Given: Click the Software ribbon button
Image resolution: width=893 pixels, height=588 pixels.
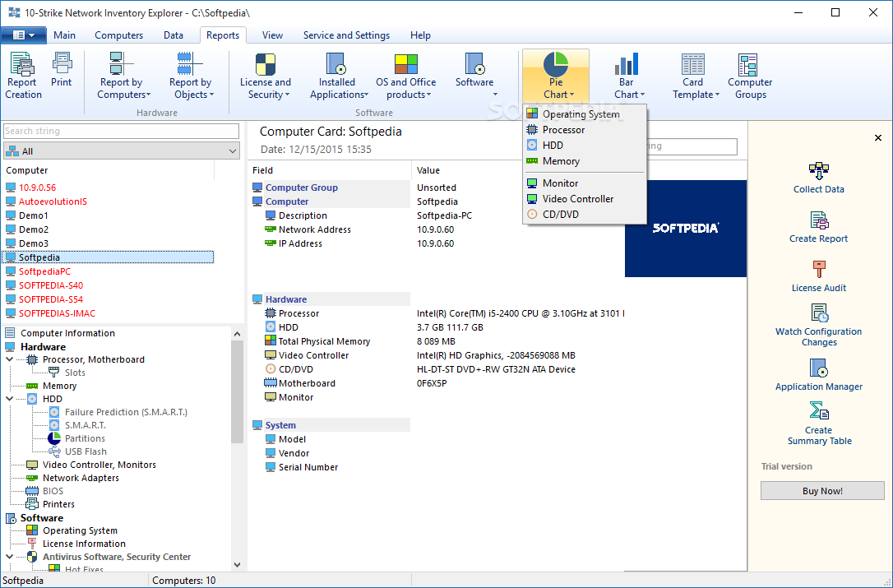Looking at the screenshot, I should (474, 76).
